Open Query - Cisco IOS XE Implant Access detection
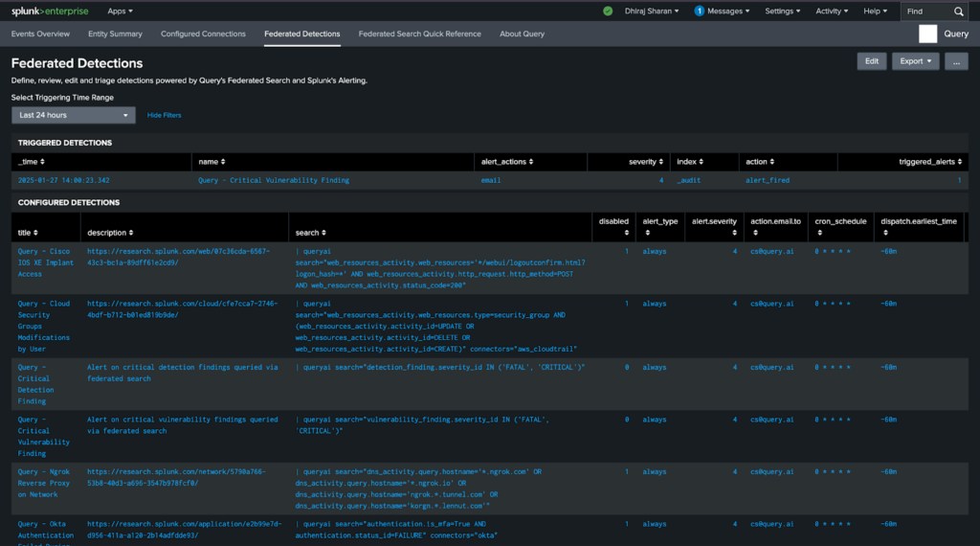The width and height of the screenshot is (980, 546). tap(46, 262)
